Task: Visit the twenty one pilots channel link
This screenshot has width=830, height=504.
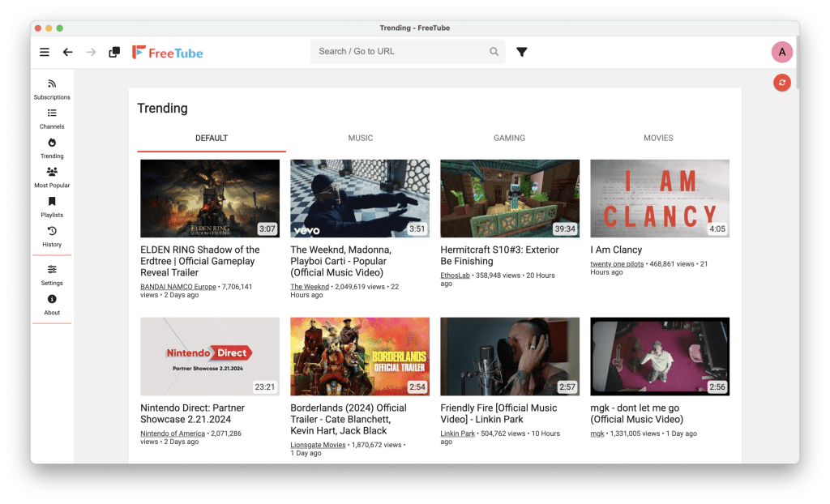Action: point(617,264)
